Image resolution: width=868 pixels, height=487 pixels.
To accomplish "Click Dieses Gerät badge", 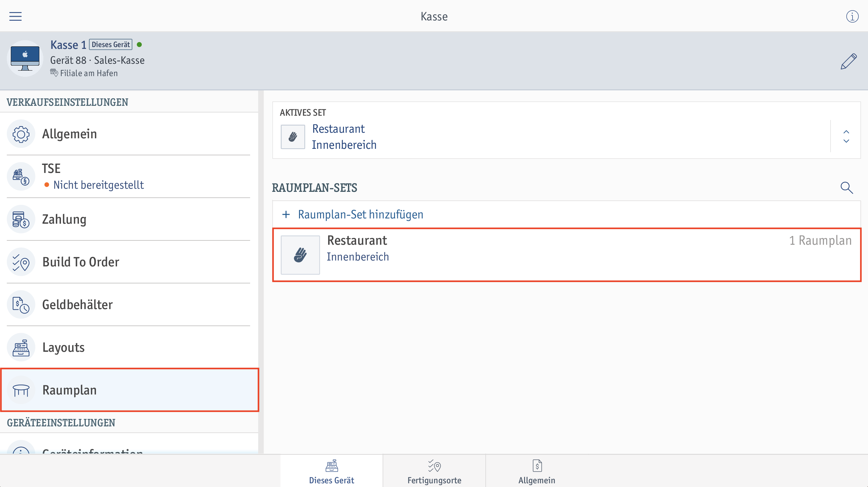I will click(111, 45).
